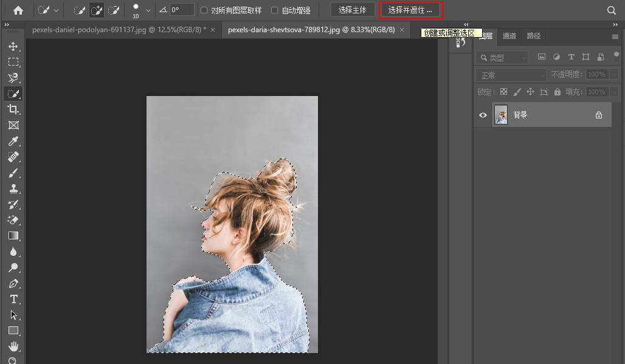
Task: Open the pexels-daniel-podolyan document tab
Action: coord(116,29)
